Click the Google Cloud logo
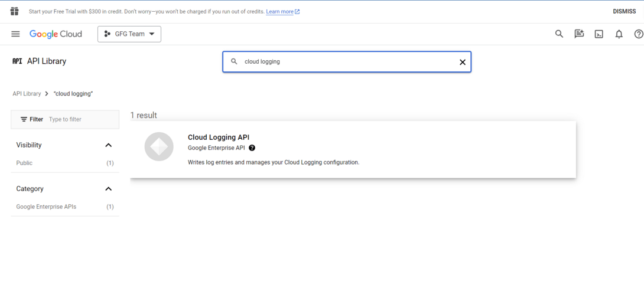This screenshot has height=308, width=644. pos(56,34)
